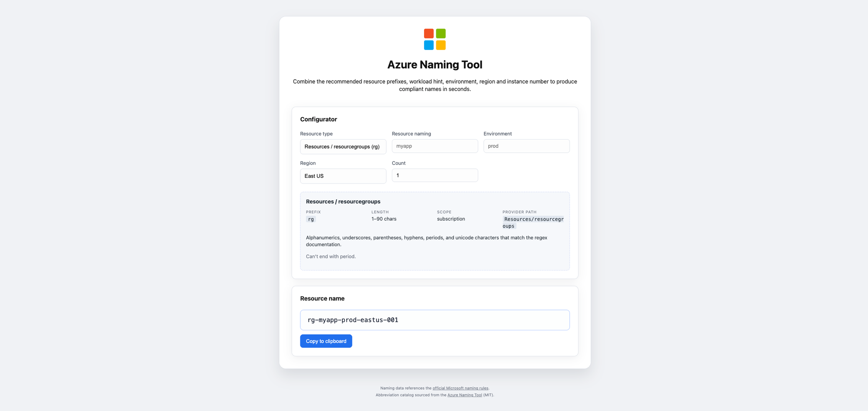This screenshot has height=411, width=868.
Task: Click the Configurator section heading
Action: coord(319,119)
